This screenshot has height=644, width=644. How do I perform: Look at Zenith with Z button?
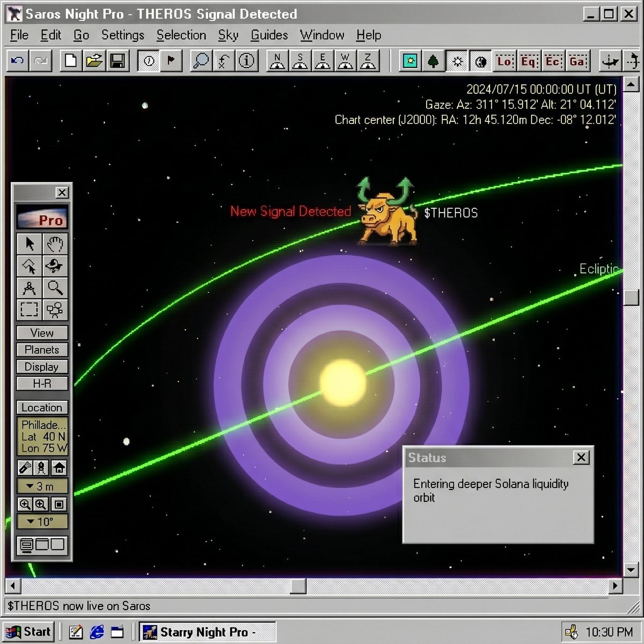(x=368, y=61)
